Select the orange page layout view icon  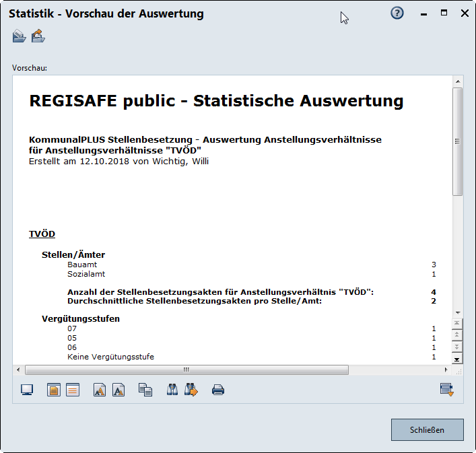[54, 390]
